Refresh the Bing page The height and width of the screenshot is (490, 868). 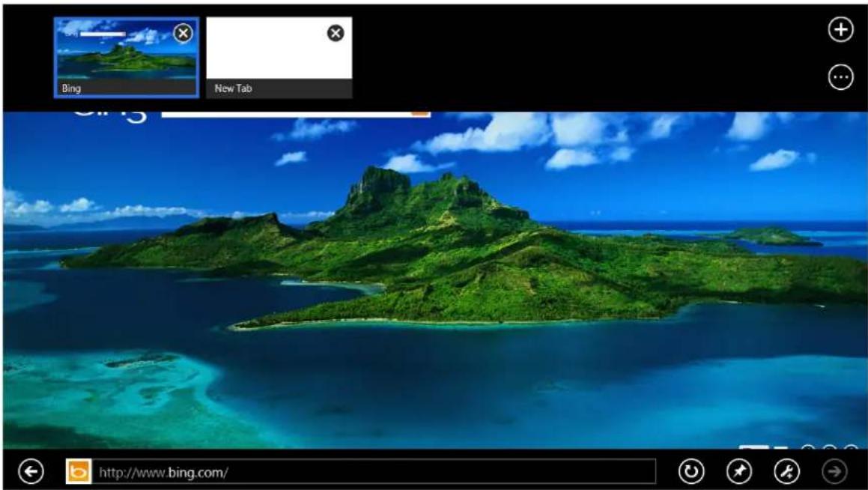click(x=691, y=472)
